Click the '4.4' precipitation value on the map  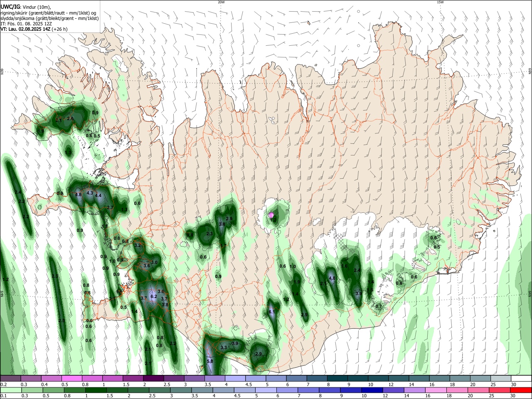[99, 195]
